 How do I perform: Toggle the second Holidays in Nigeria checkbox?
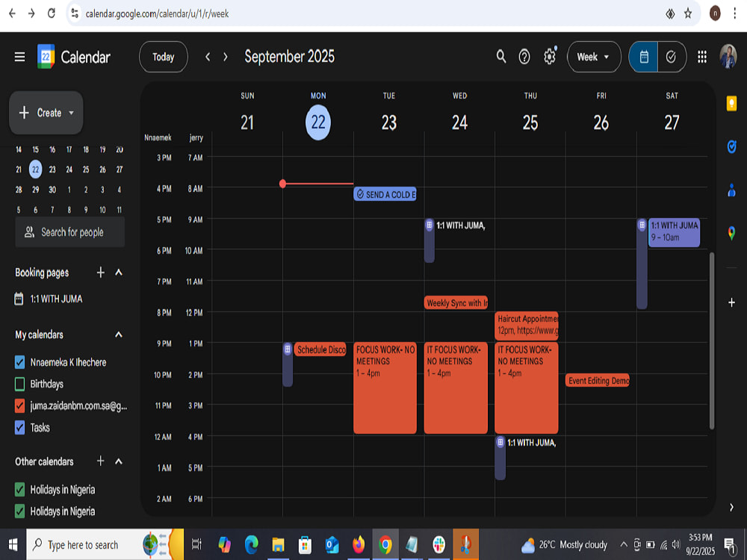click(x=19, y=511)
